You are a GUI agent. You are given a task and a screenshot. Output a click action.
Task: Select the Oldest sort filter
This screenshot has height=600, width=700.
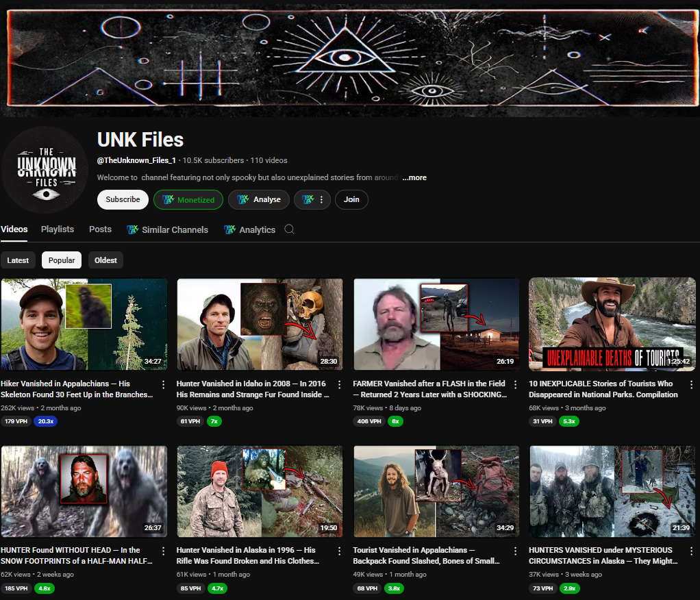click(105, 260)
